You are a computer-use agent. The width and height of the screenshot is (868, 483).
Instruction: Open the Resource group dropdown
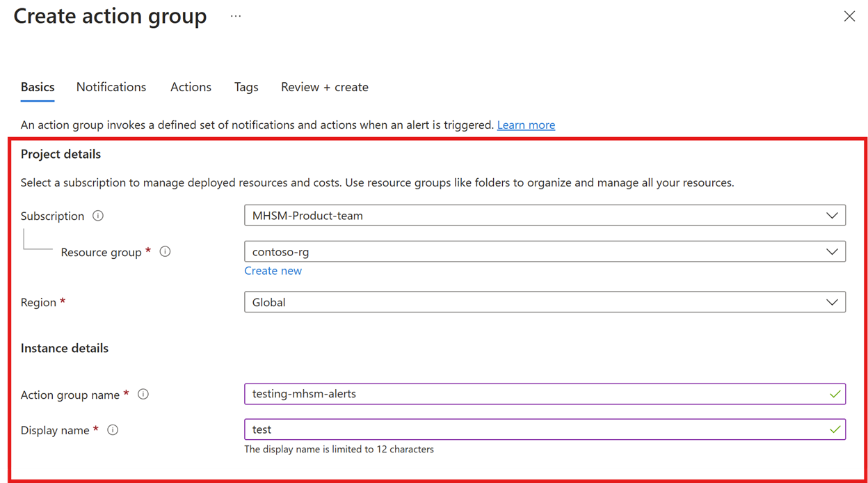[x=545, y=252]
